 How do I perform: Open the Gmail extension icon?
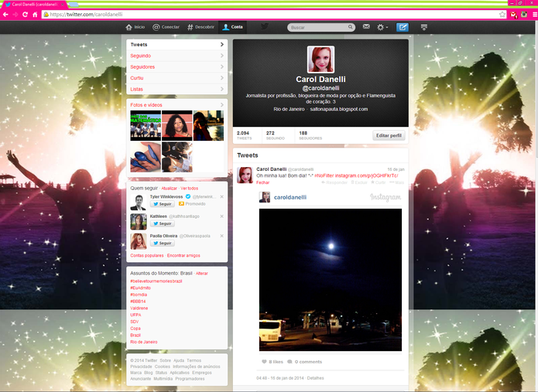(513, 15)
